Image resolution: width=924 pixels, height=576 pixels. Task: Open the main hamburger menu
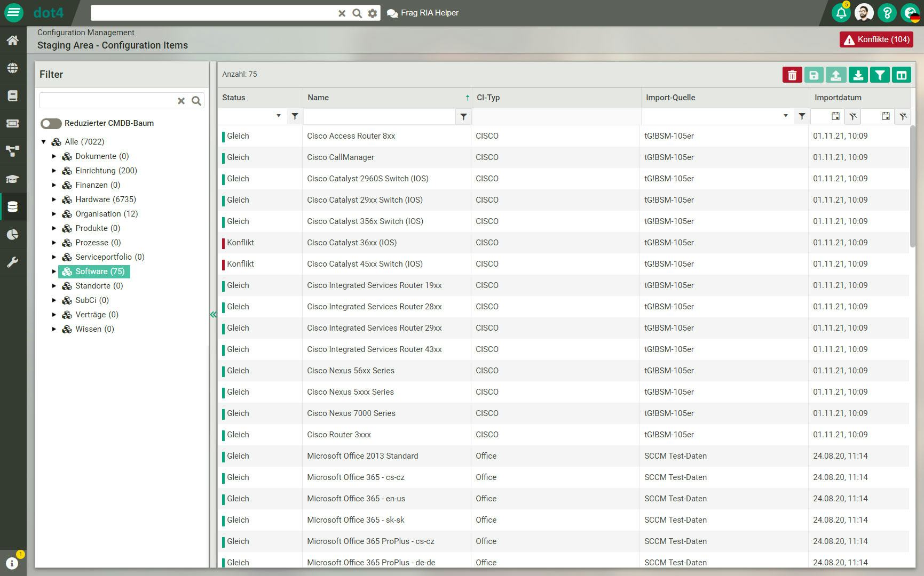pos(13,12)
